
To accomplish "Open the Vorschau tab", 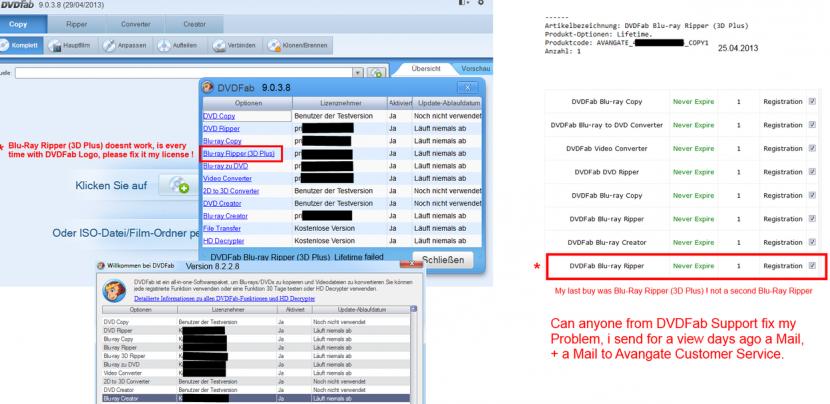I will tap(474, 69).
